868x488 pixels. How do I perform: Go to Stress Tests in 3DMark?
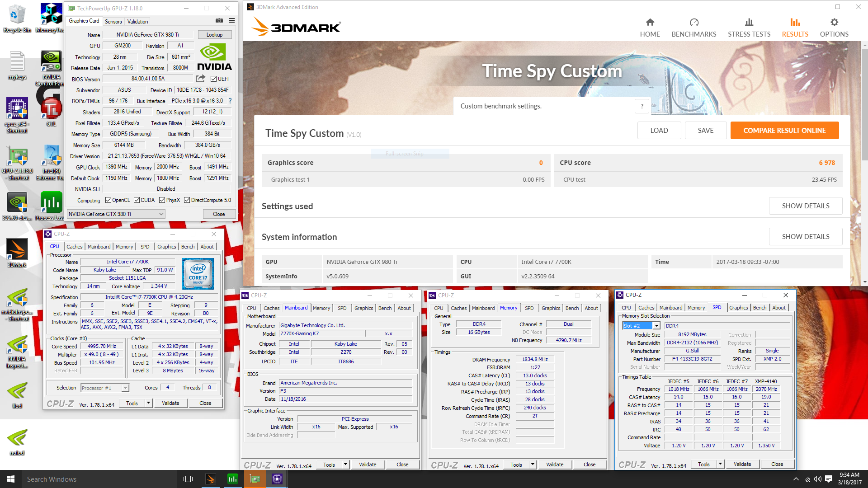tap(749, 28)
